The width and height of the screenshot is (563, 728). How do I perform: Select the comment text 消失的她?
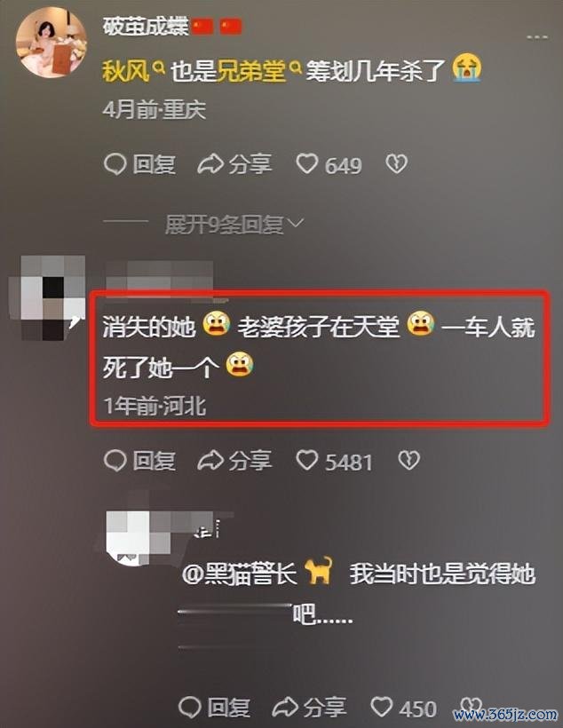[148, 328]
